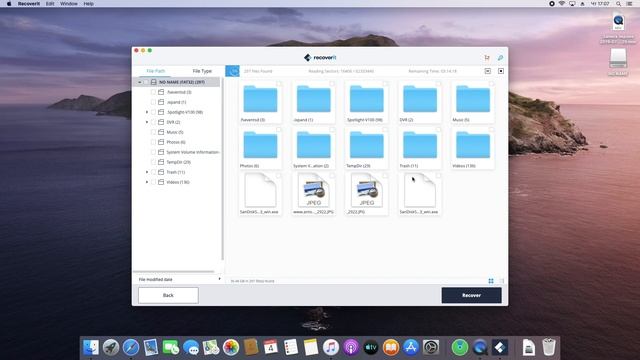The width and height of the screenshot is (640, 360).
Task: Expand the Trash (11) tree node
Action: click(147, 172)
